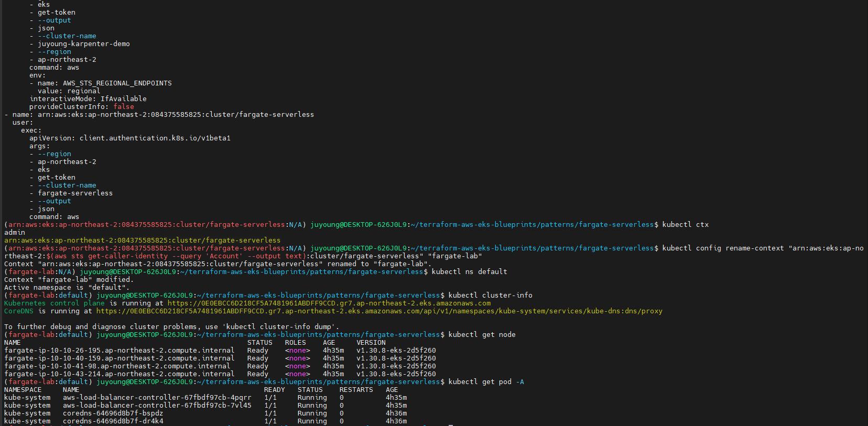
Task: Click the 'args:' key under apiVersion
Action: coord(40,146)
